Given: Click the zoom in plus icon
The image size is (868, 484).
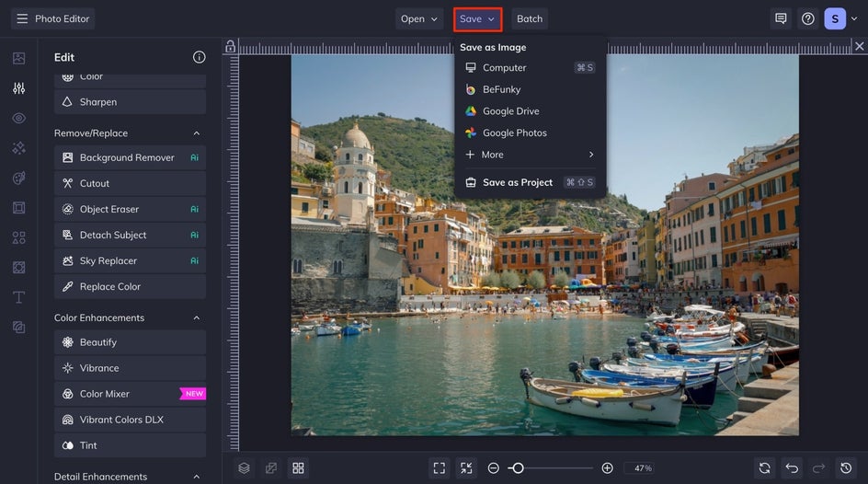Looking at the screenshot, I should [x=607, y=468].
